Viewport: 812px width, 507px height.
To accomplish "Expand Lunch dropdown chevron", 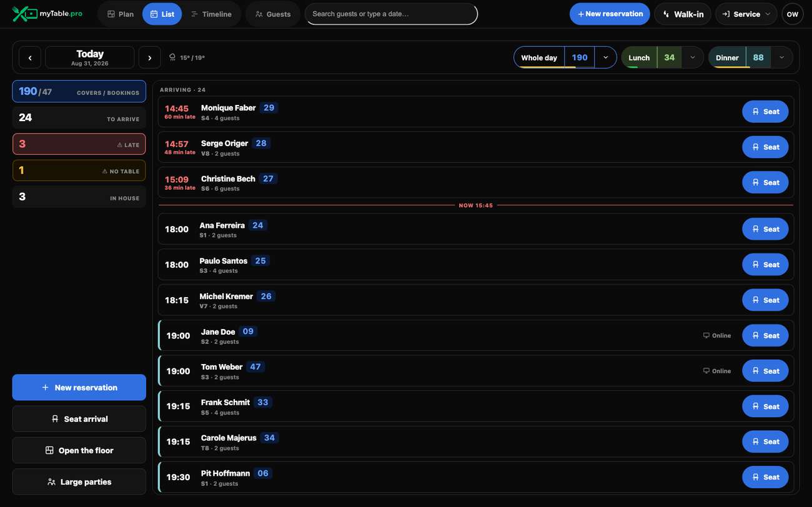I will point(692,57).
